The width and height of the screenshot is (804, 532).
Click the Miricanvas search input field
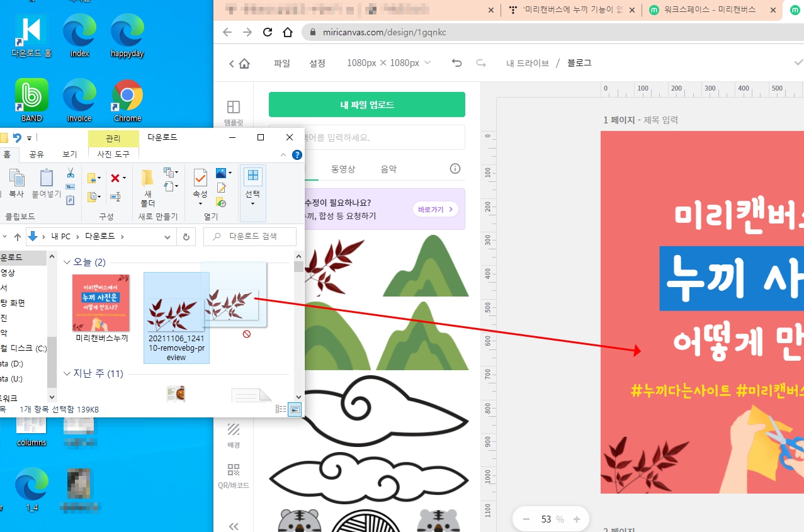click(x=367, y=137)
